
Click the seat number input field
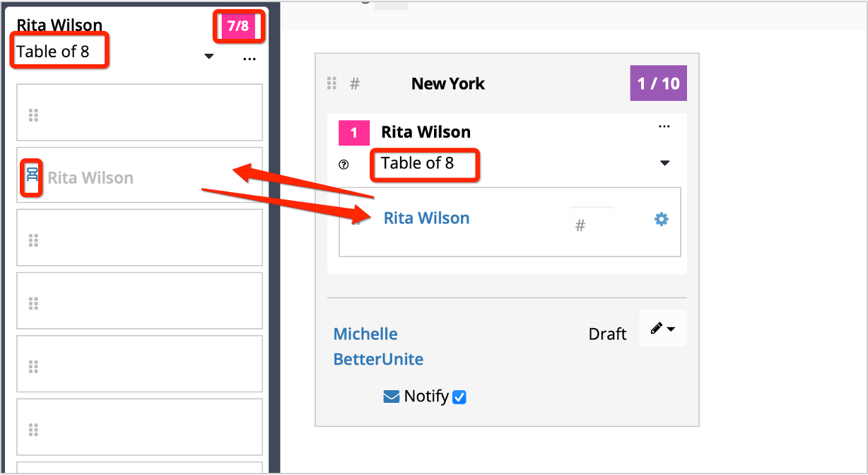point(591,225)
